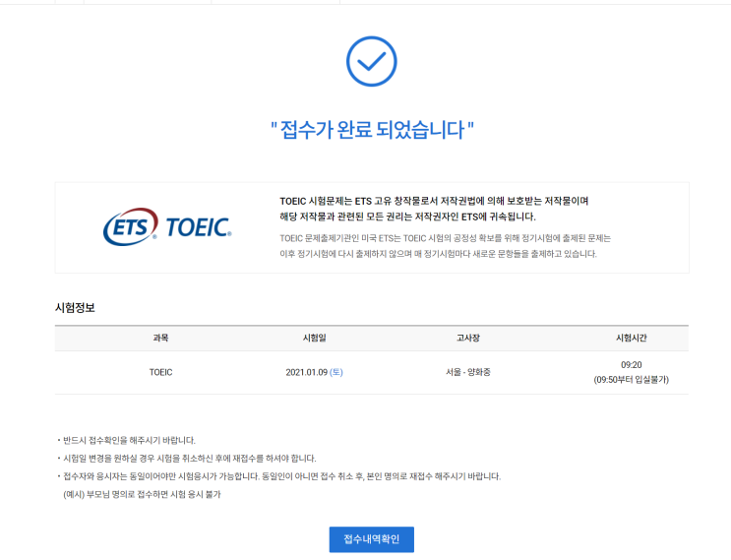
Task: Click the 서울 - 양화중 test center cell
Action: coord(468,372)
